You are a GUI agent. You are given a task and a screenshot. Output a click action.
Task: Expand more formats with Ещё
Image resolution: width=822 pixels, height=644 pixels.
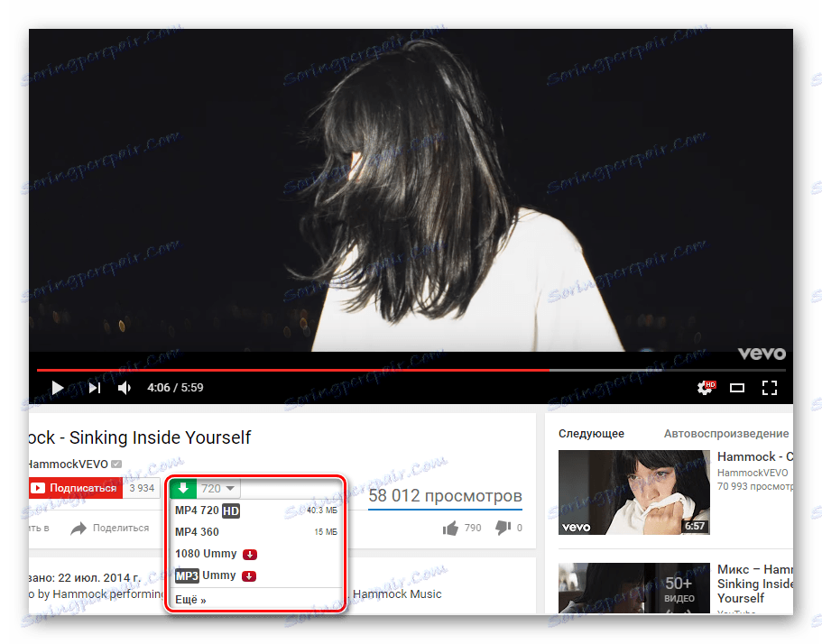tap(190, 600)
